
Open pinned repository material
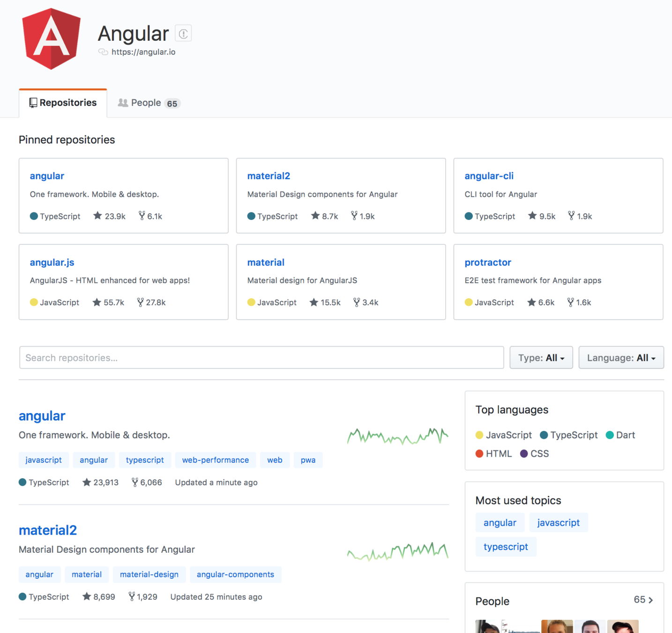[266, 263]
